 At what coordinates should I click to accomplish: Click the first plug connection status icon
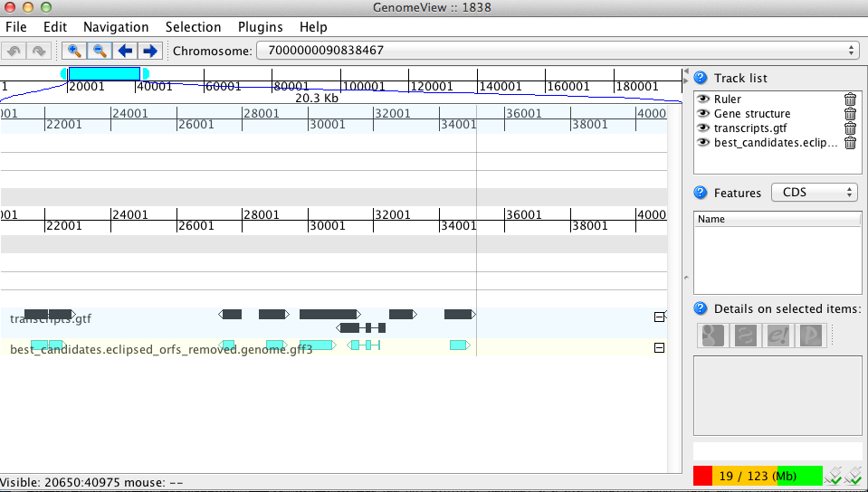833,476
